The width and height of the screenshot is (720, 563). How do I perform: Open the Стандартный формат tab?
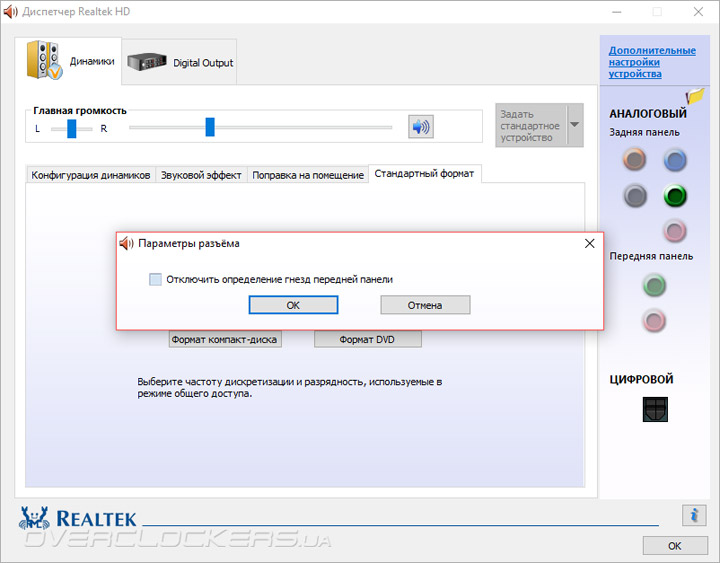(x=424, y=174)
